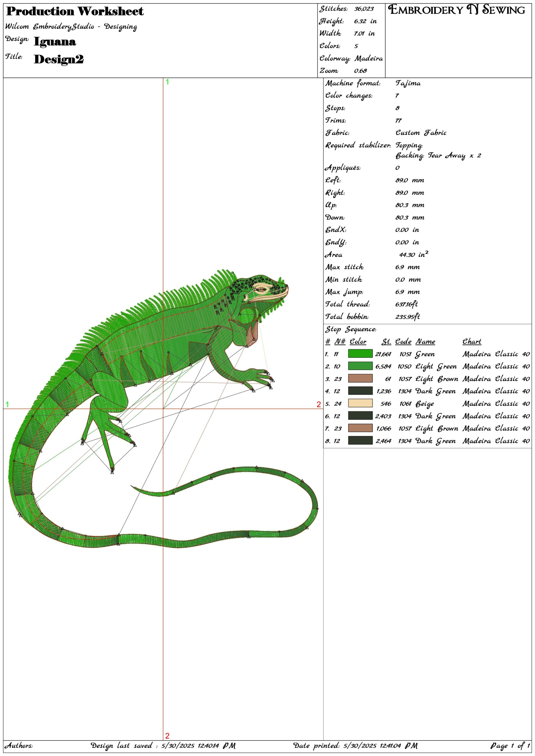Select the Beige color swatch in row 5
The image size is (535, 756).
tap(360, 403)
